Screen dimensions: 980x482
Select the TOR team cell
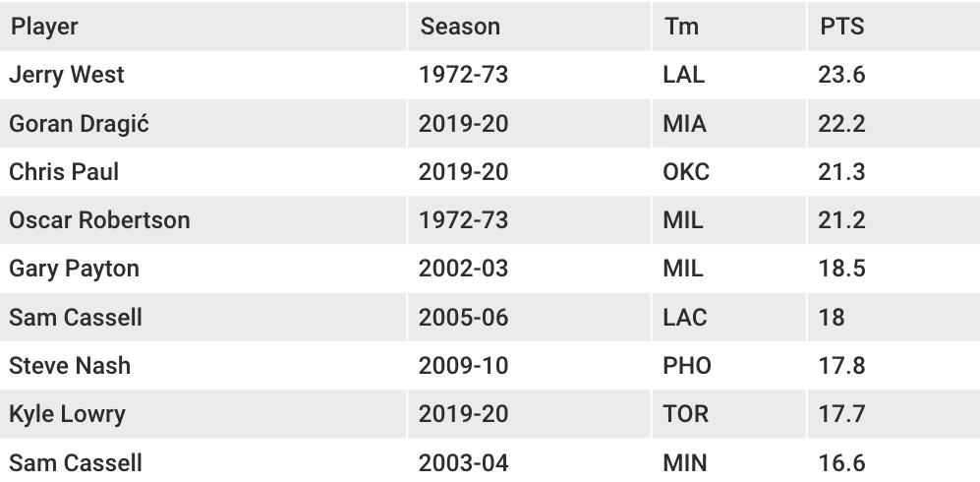pyautogui.click(x=686, y=414)
